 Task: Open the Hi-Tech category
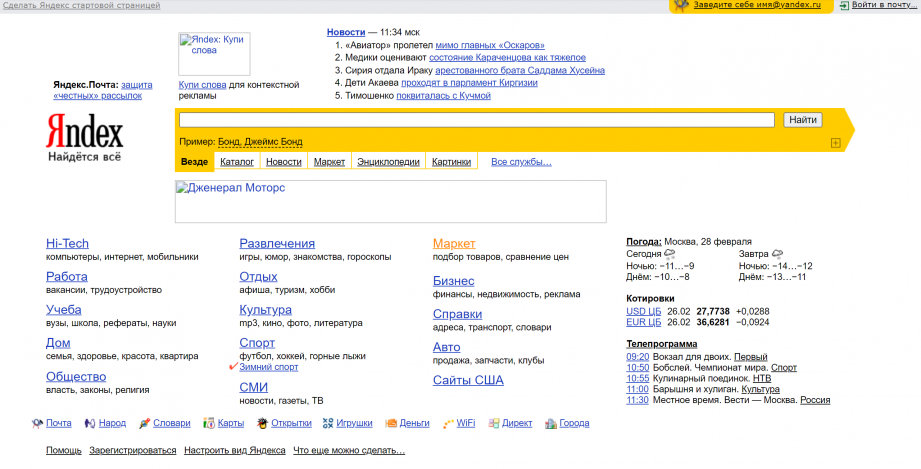pos(68,243)
